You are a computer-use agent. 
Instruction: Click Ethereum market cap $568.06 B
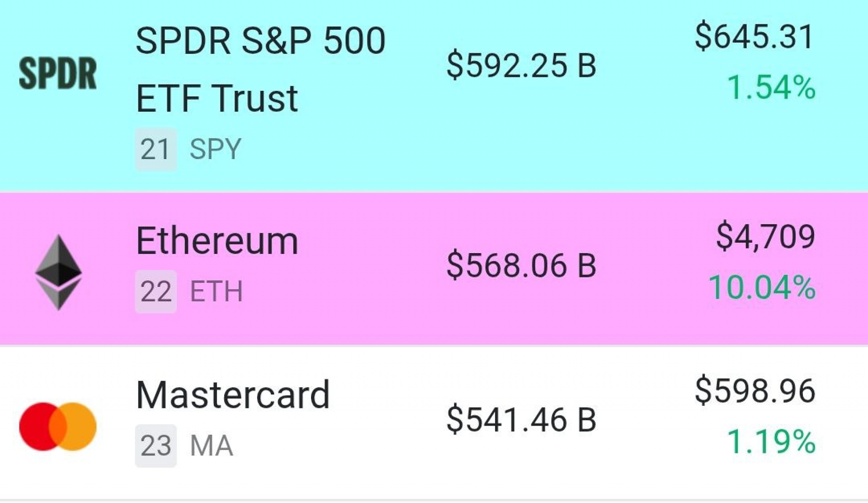[521, 265]
